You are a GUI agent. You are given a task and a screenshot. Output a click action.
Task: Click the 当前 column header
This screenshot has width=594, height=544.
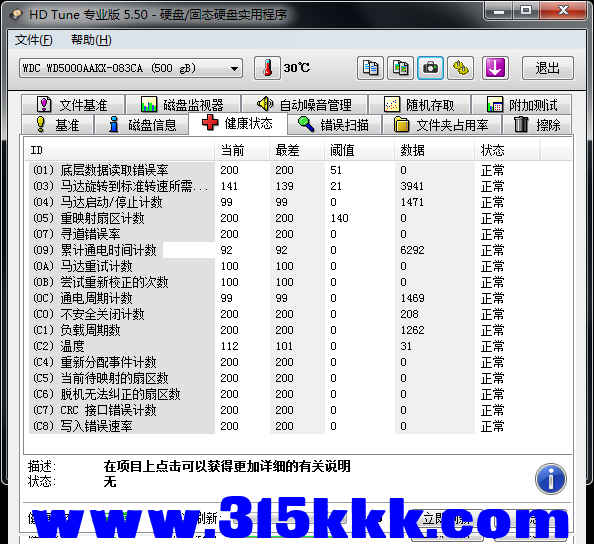(x=242, y=150)
